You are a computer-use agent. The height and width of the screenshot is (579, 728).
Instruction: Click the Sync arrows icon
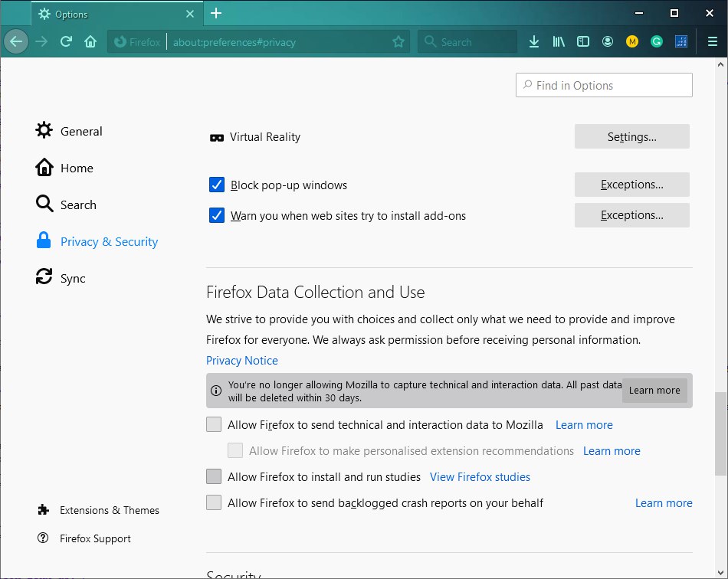(44, 276)
